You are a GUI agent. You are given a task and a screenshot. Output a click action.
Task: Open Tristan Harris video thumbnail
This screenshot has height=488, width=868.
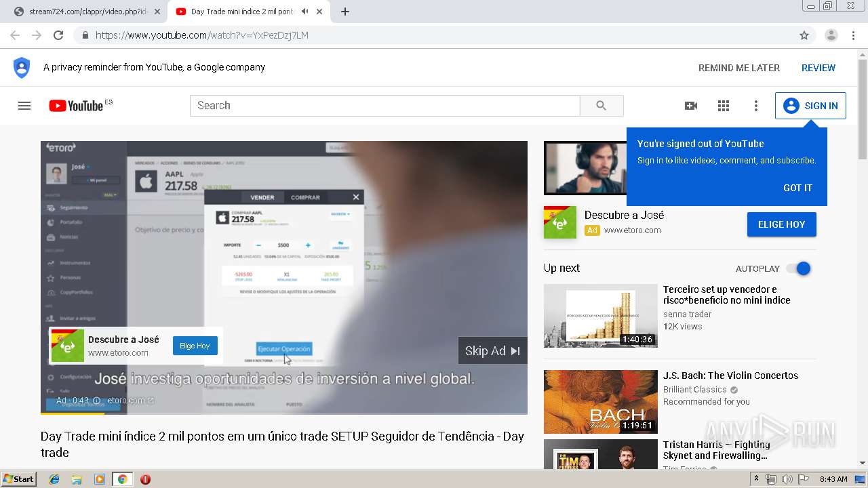[x=601, y=455]
